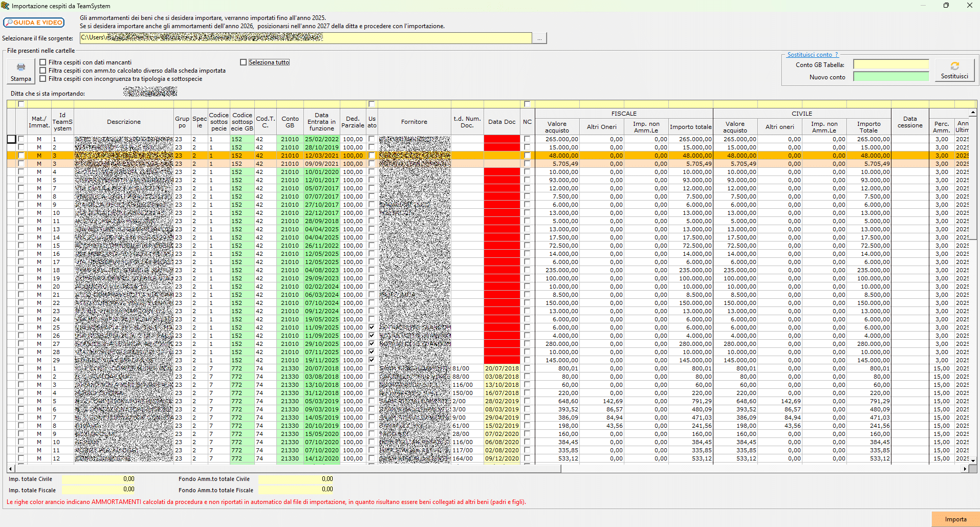The image size is (980, 527).
Task: Click the Conto GB cell 21330 dated 14/12/2020
Action: 290,458
